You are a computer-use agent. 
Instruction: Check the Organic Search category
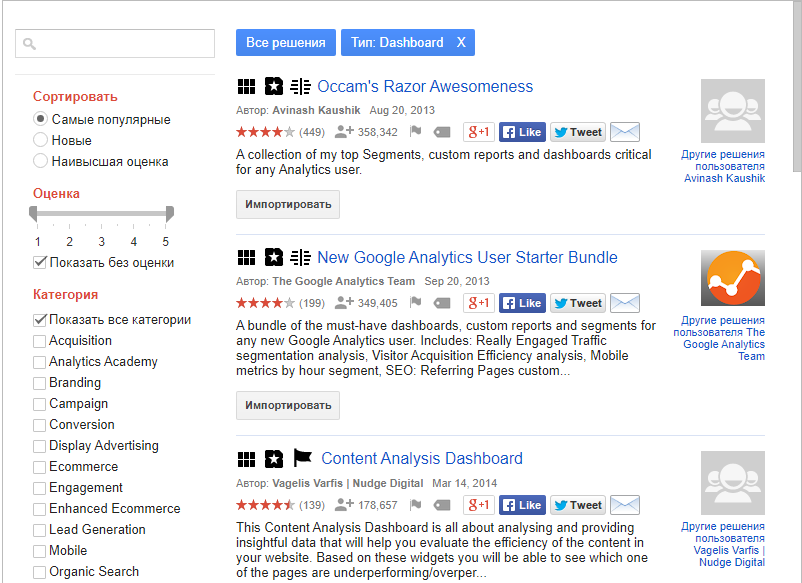pyautogui.click(x=39, y=572)
